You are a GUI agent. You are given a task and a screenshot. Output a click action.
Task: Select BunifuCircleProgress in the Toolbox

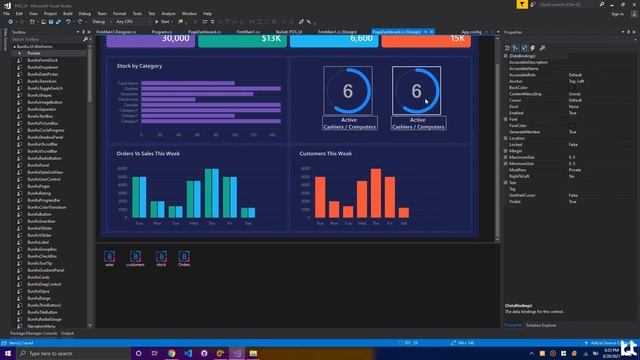(46, 130)
